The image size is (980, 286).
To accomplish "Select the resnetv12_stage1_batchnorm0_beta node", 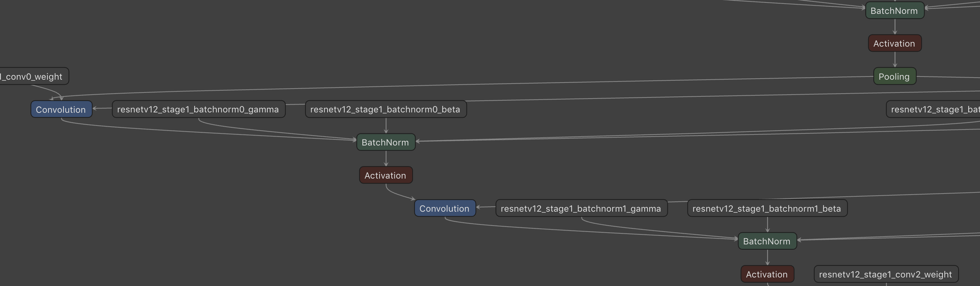I will coord(385,110).
